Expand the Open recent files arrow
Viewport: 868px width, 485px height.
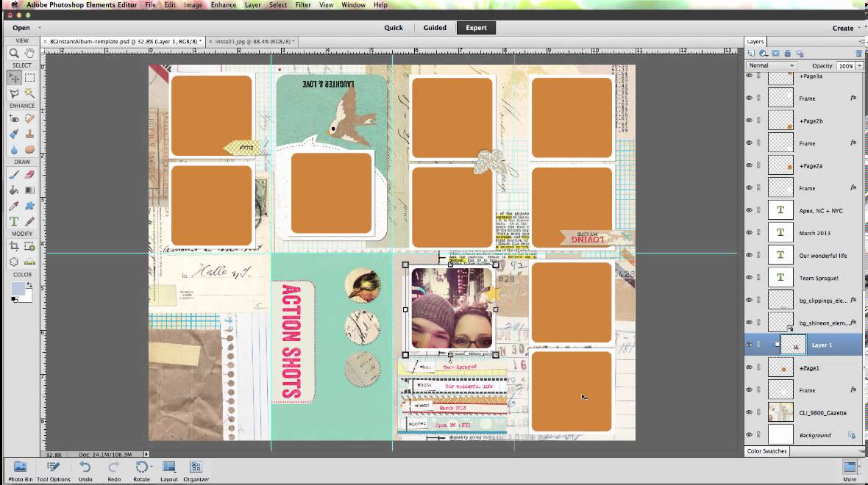(x=39, y=28)
